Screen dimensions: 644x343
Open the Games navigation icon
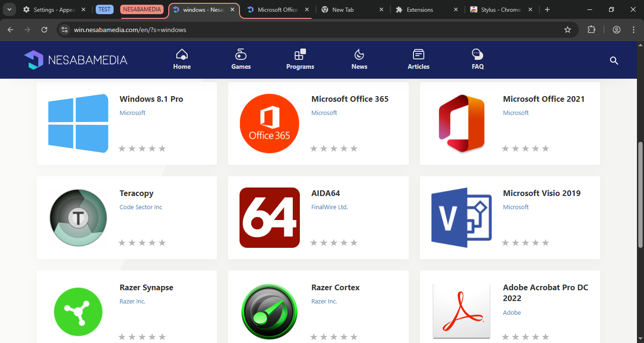(241, 54)
